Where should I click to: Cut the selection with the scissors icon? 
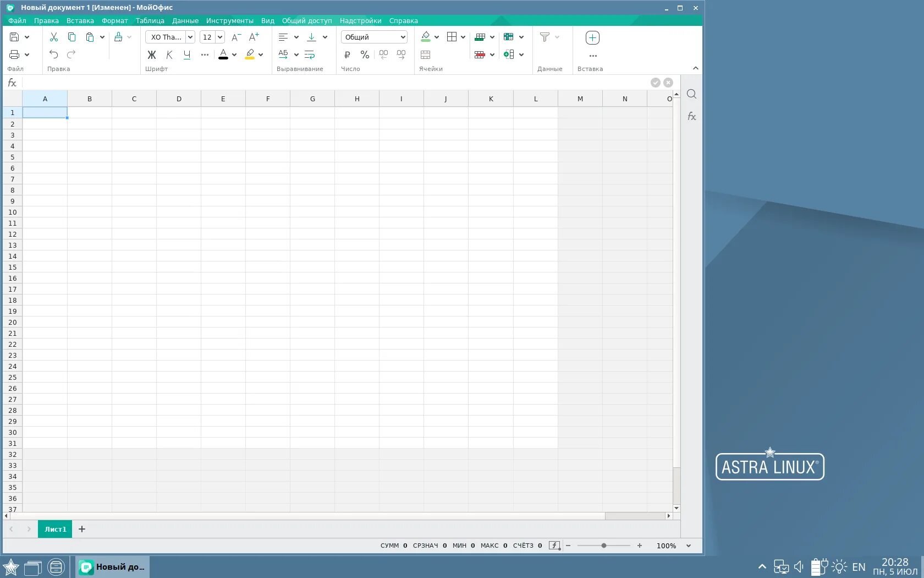coord(54,37)
